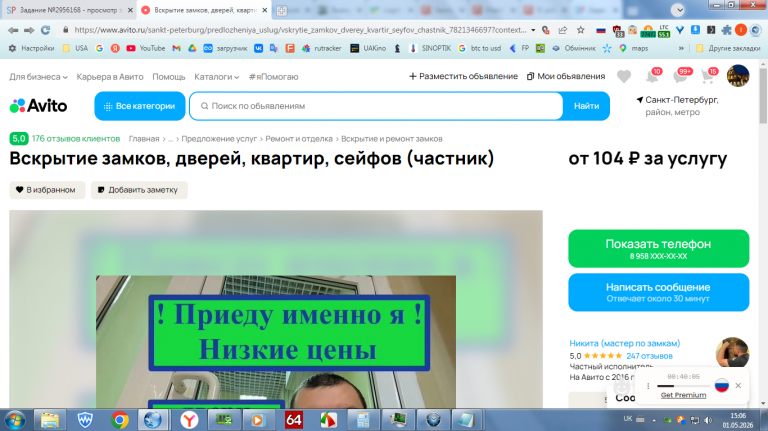
Task: Switch to the Задание №2956168 tab
Action: point(69,10)
